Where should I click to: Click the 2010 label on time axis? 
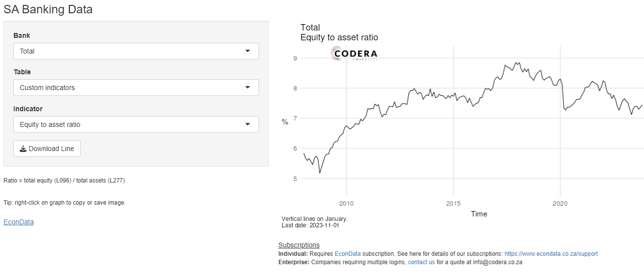[347, 203]
